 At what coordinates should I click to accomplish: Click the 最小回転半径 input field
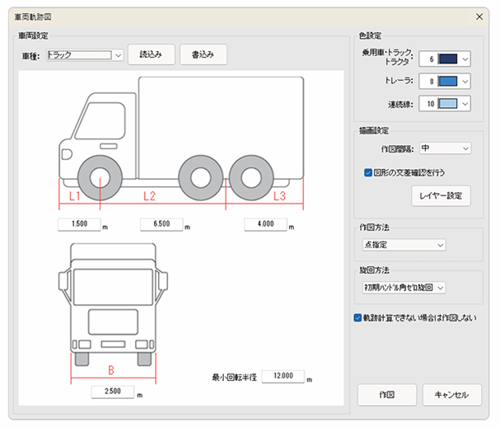(x=282, y=376)
